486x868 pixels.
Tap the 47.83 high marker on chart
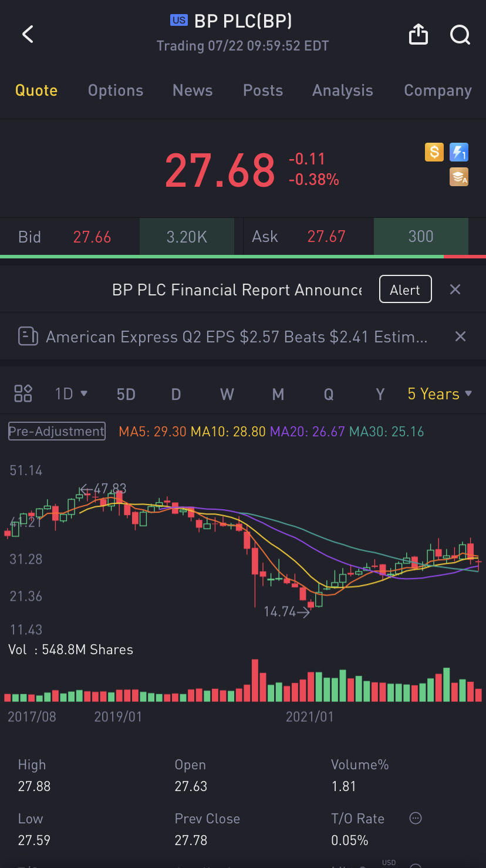coord(103,489)
